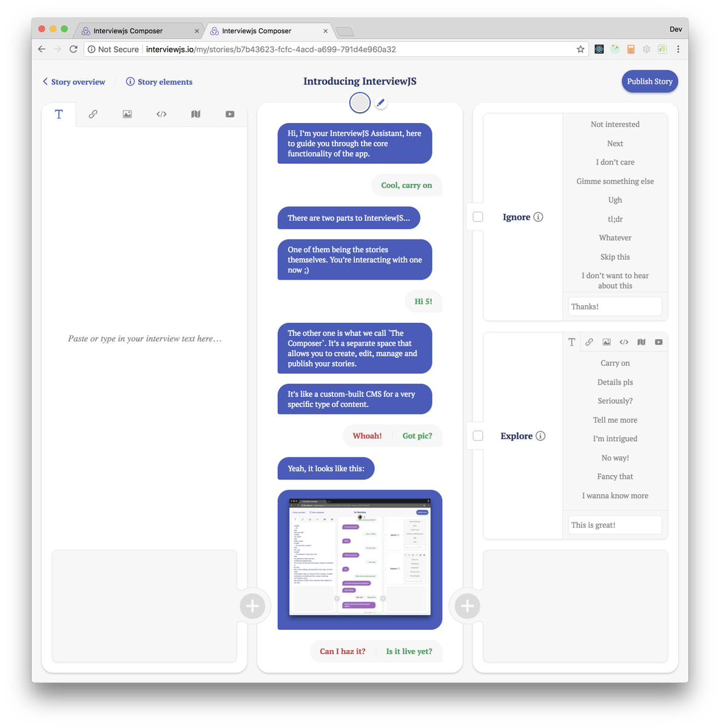Viewport: 720px width, 728px height.
Task: Click the Story overview link
Action: pos(78,81)
